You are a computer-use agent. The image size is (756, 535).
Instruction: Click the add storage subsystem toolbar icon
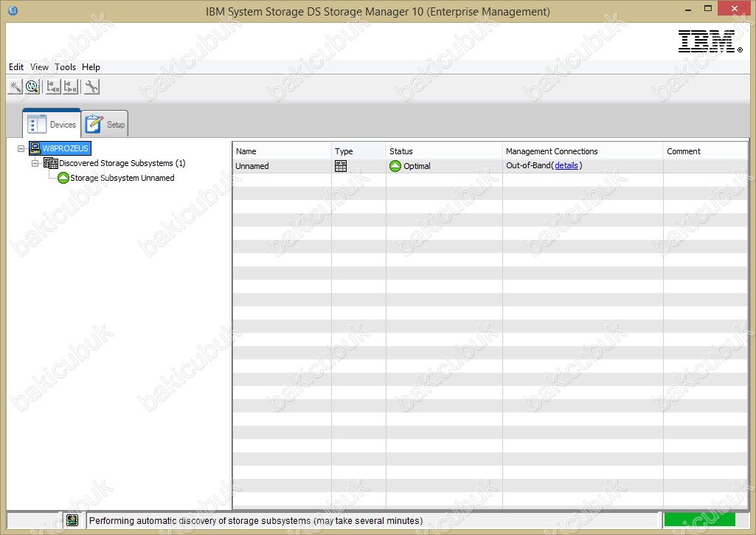click(53, 87)
